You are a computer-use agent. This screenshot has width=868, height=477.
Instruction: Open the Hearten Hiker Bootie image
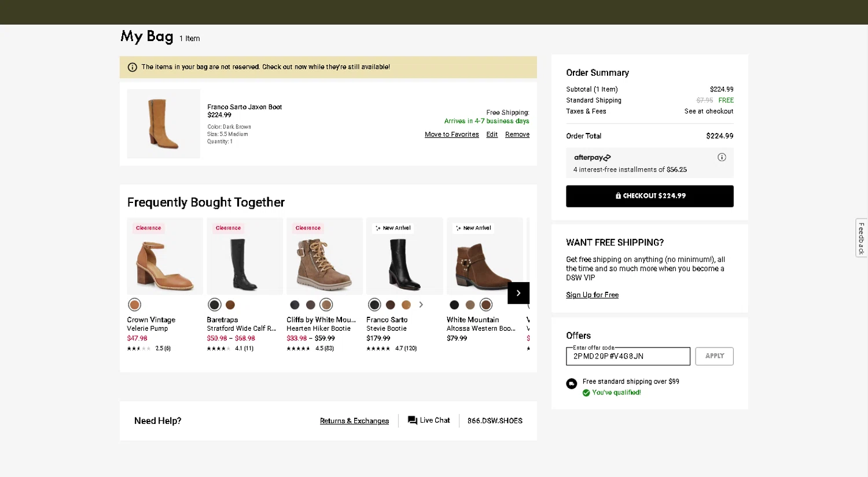(x=325, y=257)
